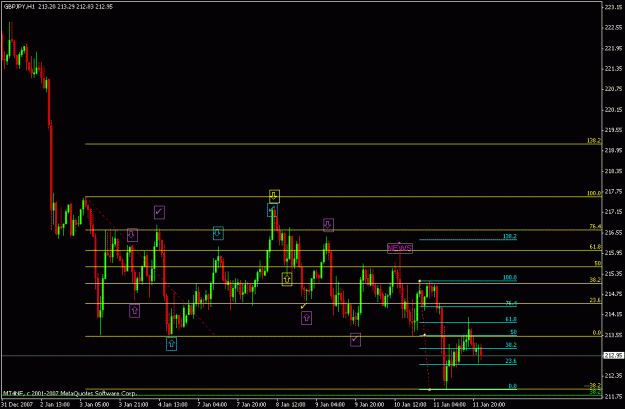Click the 214.15 price axis label
The width and height of the screenshot is (625, 409).
click(x=613, y=314)
